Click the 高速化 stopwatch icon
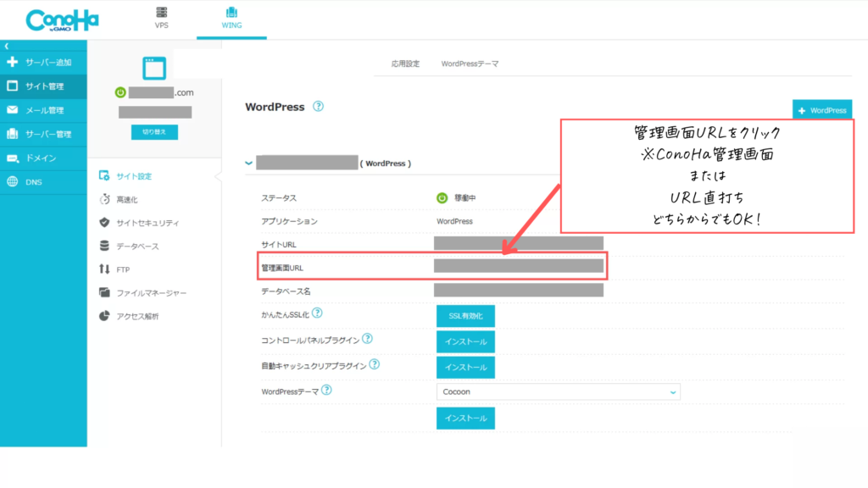Screen dimensions: 868x488 point(104,199)
